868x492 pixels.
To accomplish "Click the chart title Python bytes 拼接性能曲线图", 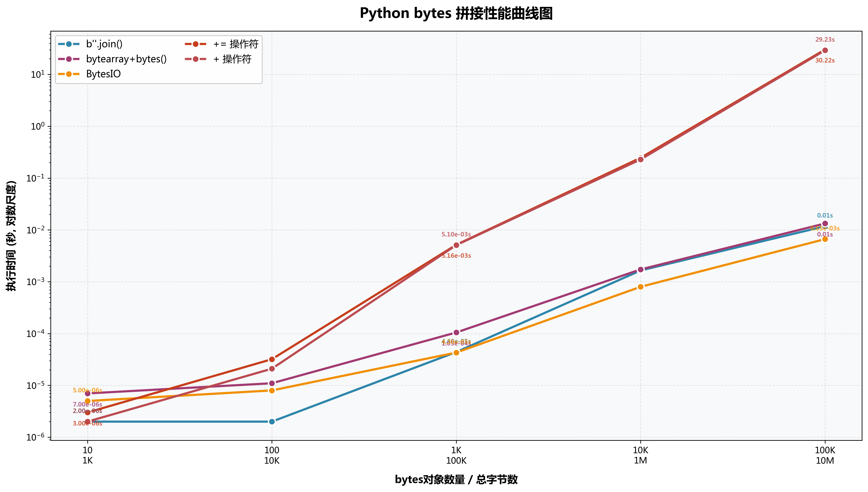I will click(x=456, y=14).
